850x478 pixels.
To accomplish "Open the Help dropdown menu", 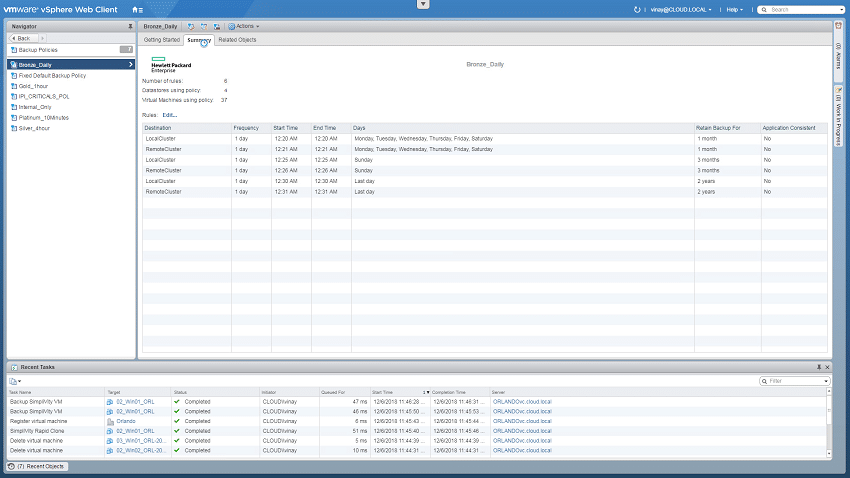I will tap(734, 10).
